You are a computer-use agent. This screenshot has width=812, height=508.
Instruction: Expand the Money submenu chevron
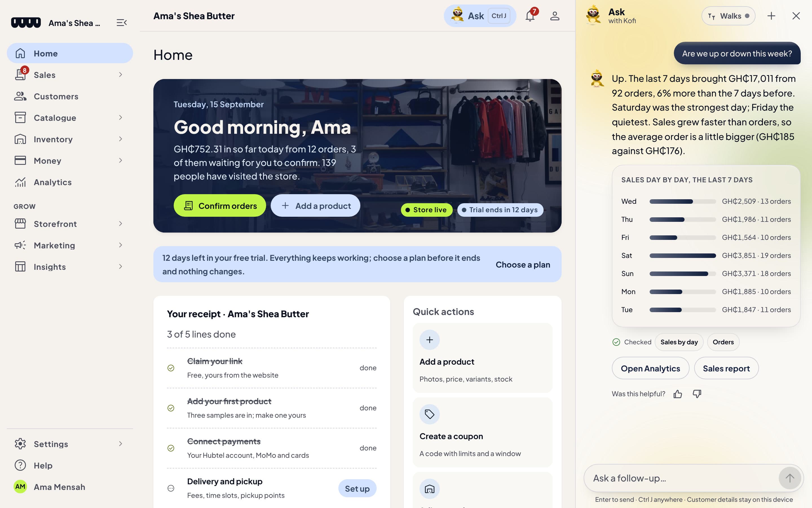click(x=120, y=161)
